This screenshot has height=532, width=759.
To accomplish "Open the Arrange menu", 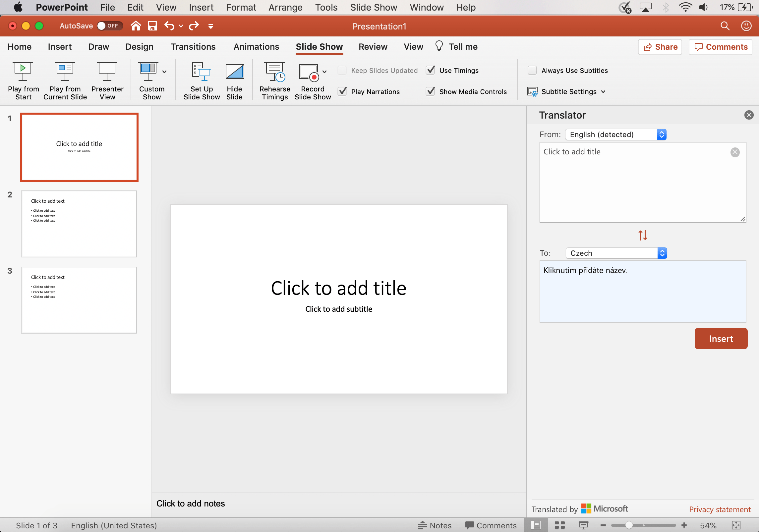I will (285, 7).
